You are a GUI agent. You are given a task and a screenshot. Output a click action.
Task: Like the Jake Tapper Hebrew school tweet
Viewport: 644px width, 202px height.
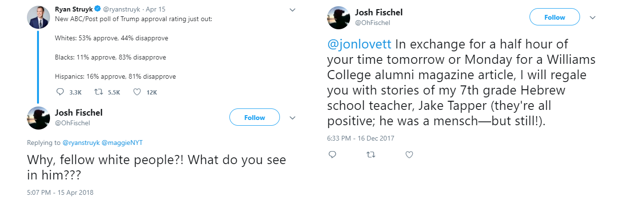(409, 154)
